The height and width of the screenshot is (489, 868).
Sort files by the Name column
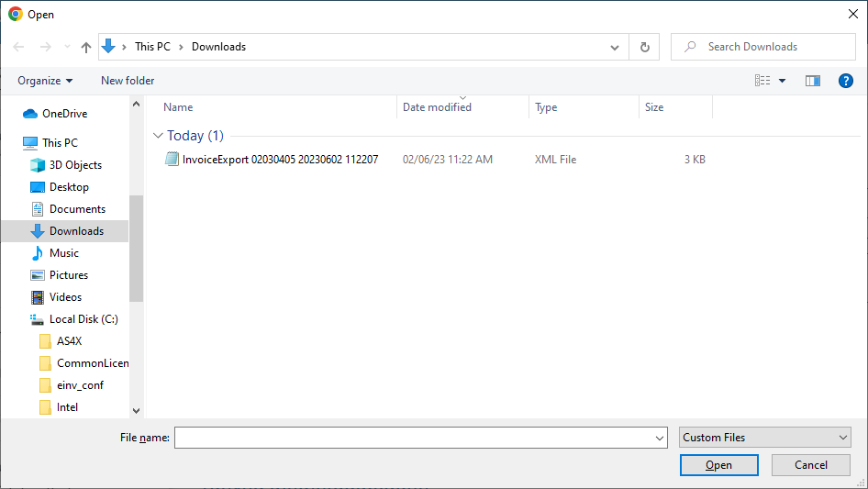(178, 107)
